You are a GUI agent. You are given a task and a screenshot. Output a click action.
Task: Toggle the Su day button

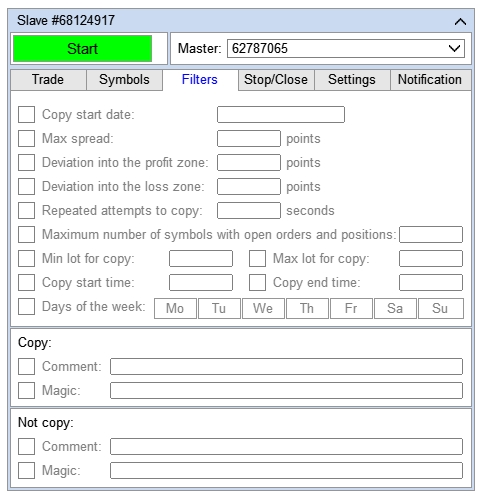pyautogui.click(x=440, y=308)
